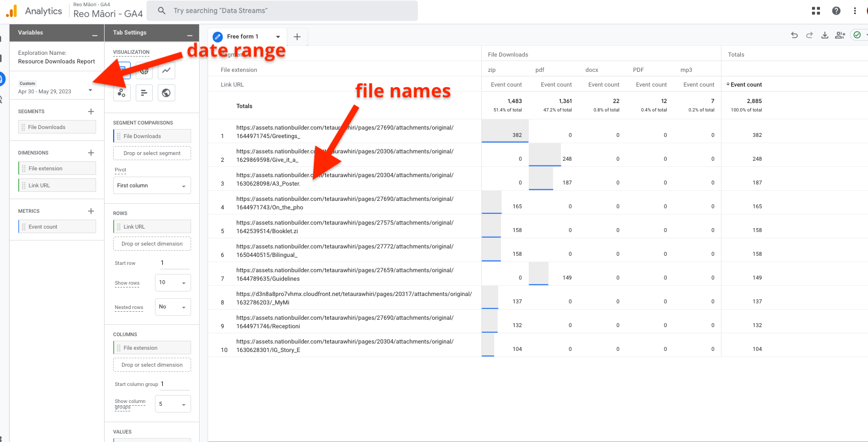Choose the scatter plot visualization
Image resolution: width=868 pixels, height=442 pixels.
(x=122, y=93)
